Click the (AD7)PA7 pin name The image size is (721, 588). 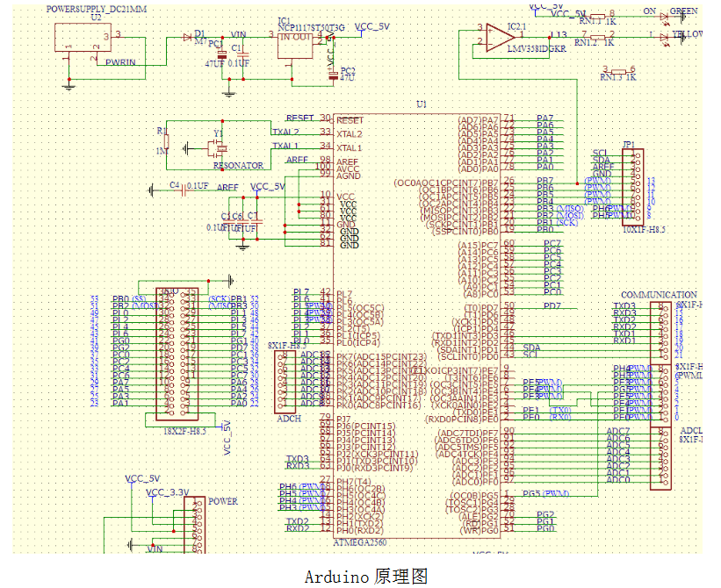point(479,120)
